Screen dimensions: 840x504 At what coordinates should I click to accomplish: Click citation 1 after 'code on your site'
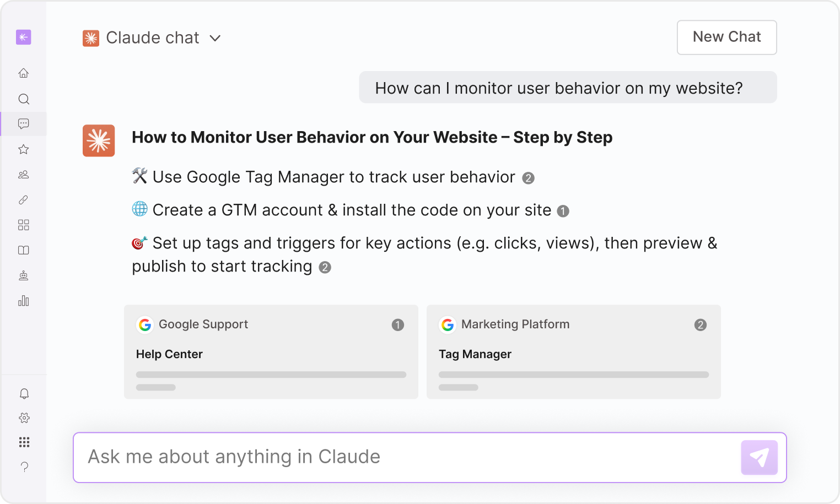point(563,211)
